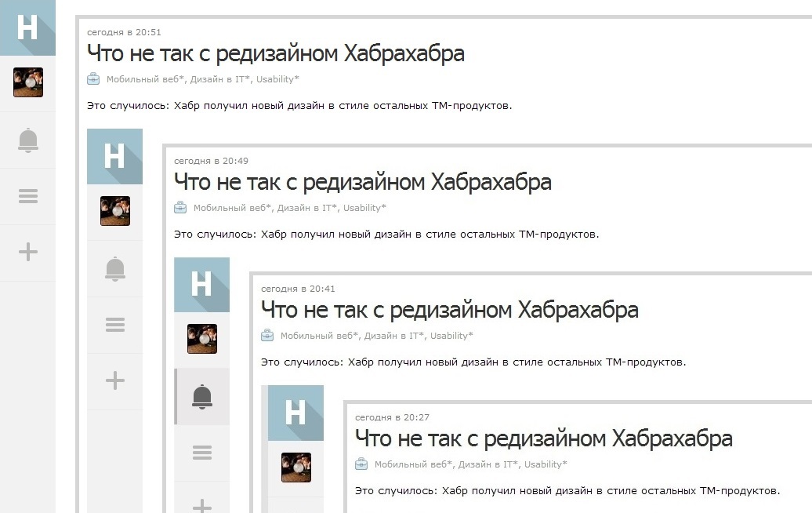Click the timestamp 'сегодня в 20:27'
The width and height of the screenshot is (812, 513).
(392, 417)
